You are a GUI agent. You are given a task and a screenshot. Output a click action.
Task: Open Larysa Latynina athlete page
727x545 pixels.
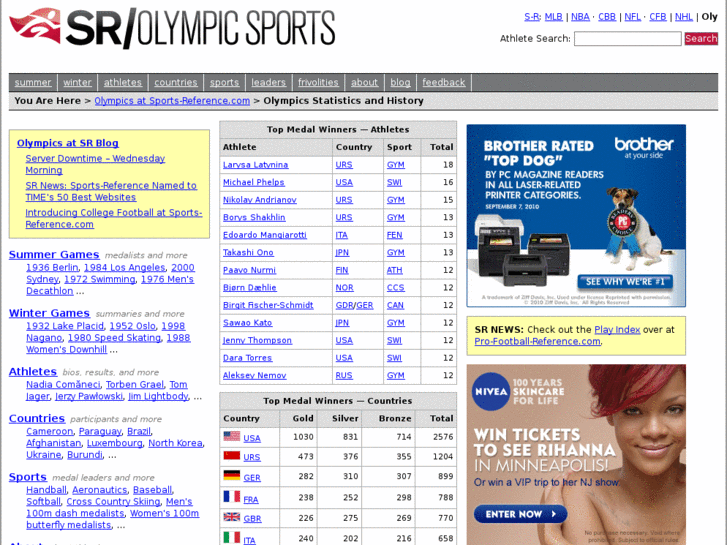(x=255, y=165)
